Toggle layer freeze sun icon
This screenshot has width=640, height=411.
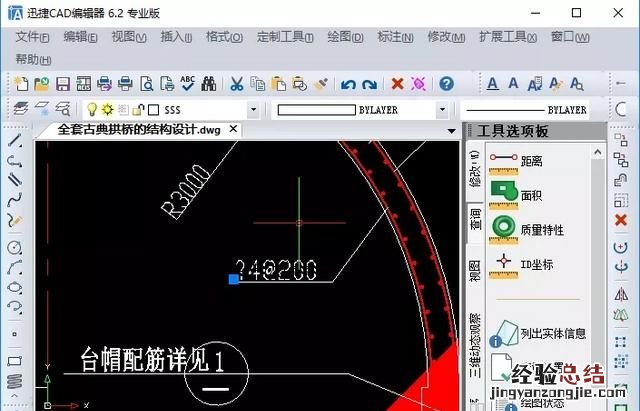coord(108,109)
